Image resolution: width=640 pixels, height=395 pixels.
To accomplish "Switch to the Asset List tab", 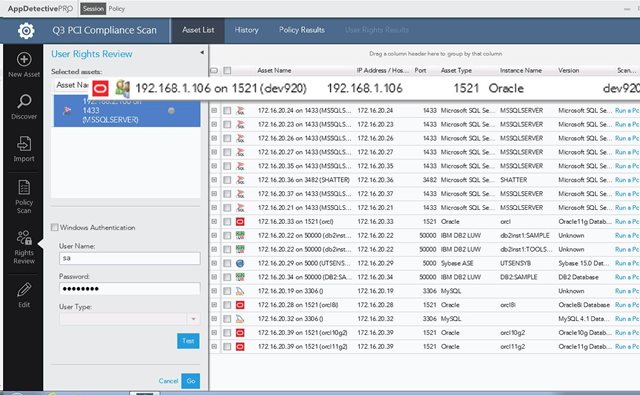I will coord(198,30).
